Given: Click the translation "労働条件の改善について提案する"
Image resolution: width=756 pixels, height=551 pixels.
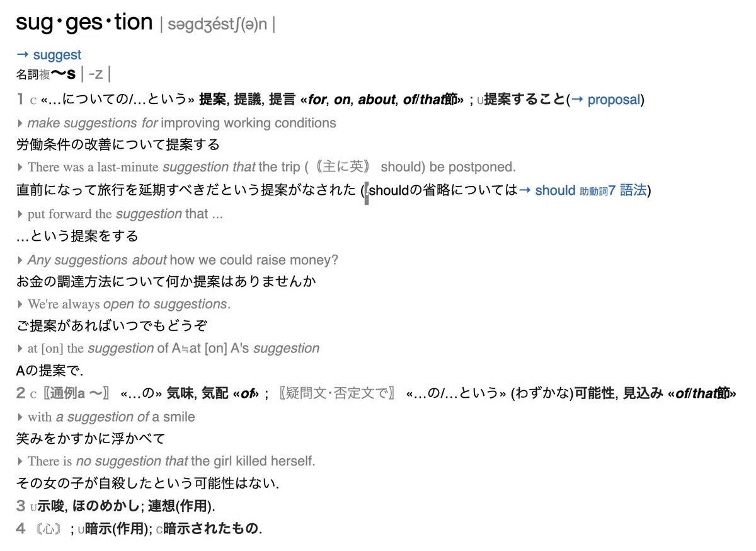Looking at the screenshot, I should pyautogui.click(x=118, y=145).
